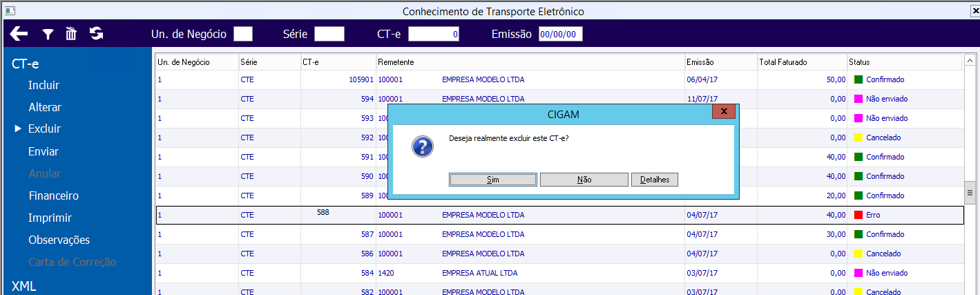
Task: Click emission date 06/04/17
Action: coord(702,79)
